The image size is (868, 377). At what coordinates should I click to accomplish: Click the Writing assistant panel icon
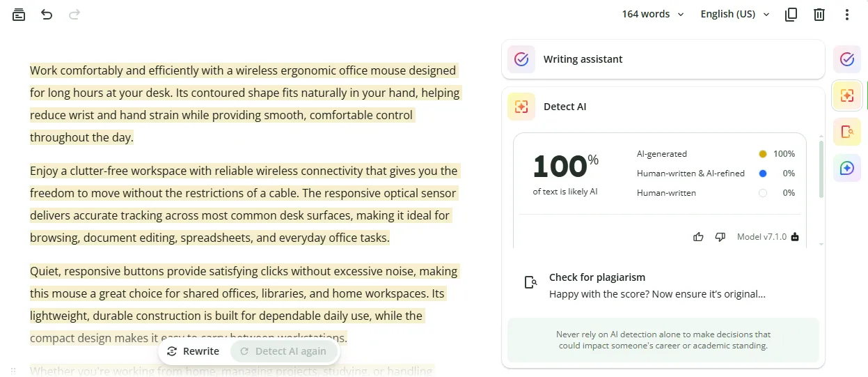click(521, 59)
